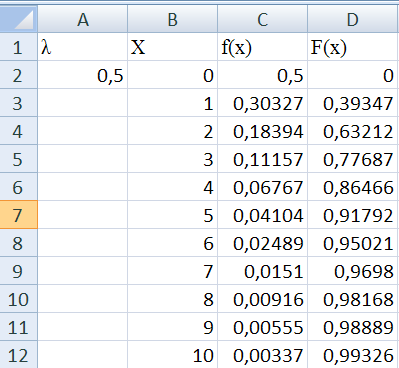Click cell with 0,86466

click(353, 187)
